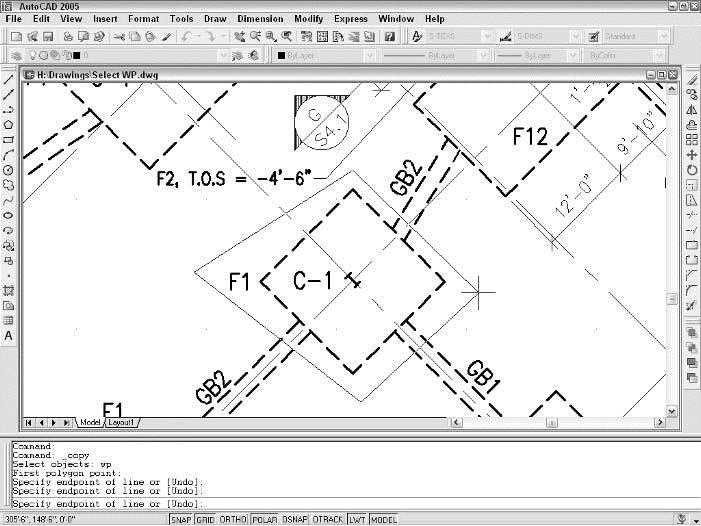Switch to the Model tab
The width and height of the screenshot is (701, 526).
pyautogui.click(x=90, y=422)
